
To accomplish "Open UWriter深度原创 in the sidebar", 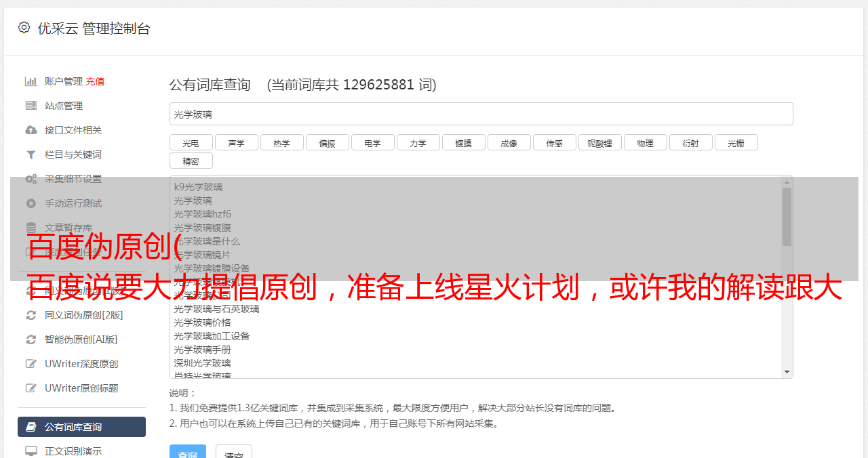I will point(81,364).
